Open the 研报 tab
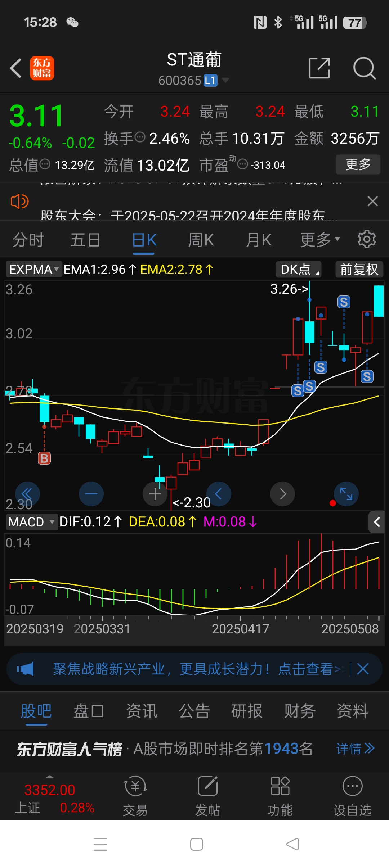This screenshot has height=868, width=389. [247, 711]
